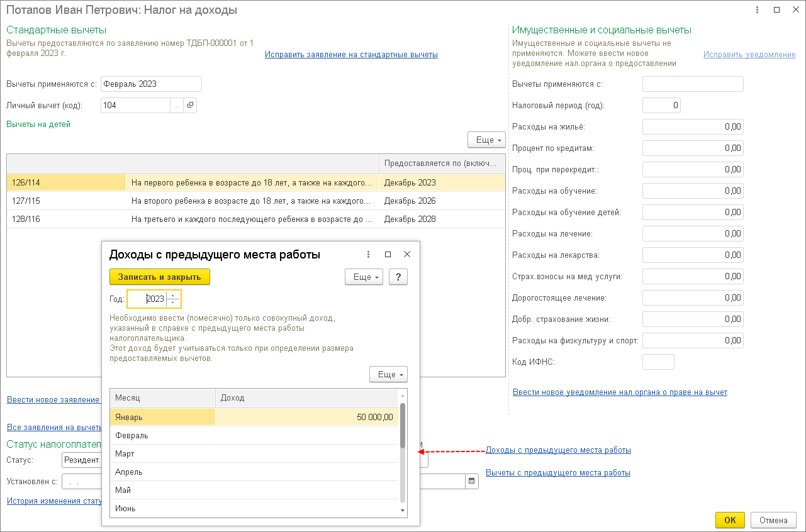Expand Еще menu above the months table
The height and width of the screenshot is (532, 806).
(388, 374)
